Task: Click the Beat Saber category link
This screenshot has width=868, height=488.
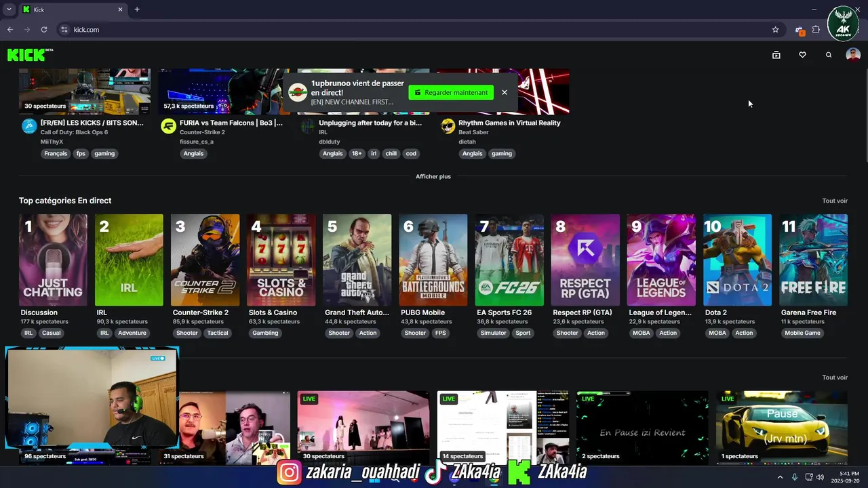Action: [473, 132]
